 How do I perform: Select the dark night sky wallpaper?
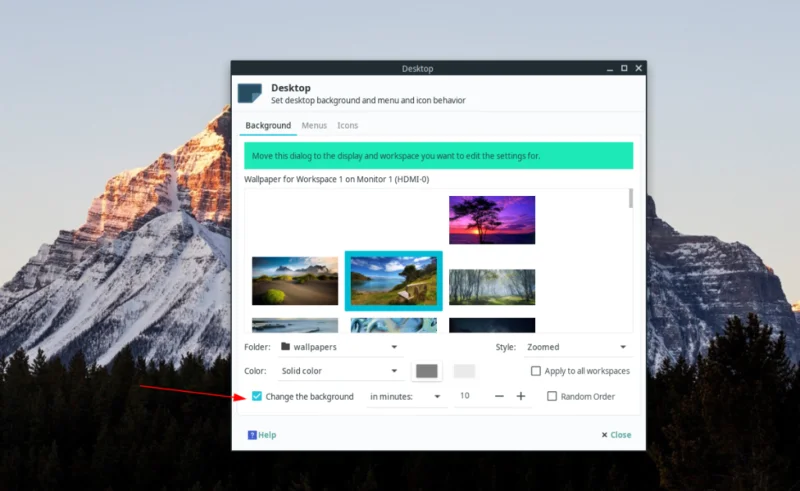(x=492, y=325)
